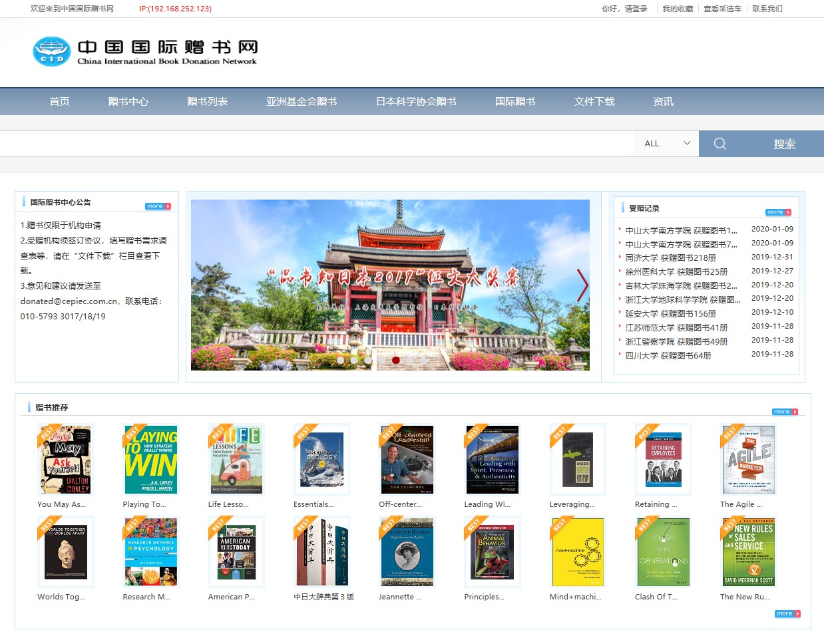Open more in the 国际赠书中心公告 panel
Viewport: 824px width, 644px height.
click(x=158, y=206)
